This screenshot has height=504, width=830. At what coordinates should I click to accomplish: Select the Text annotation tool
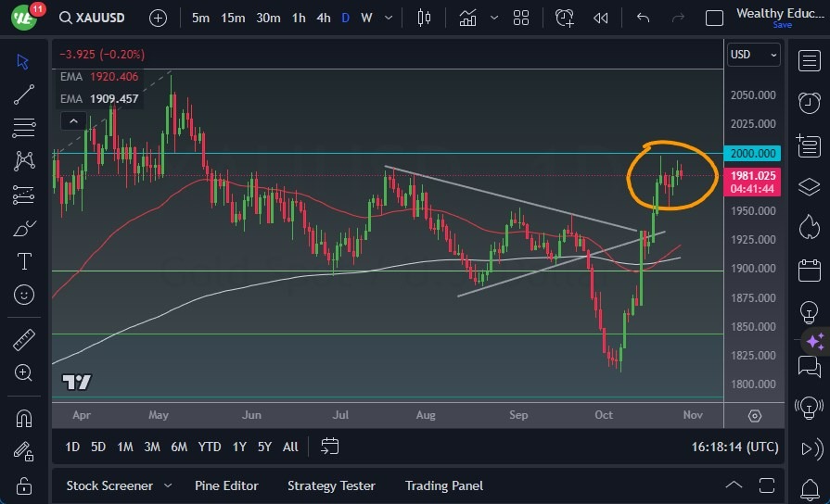pyautogui.click(x=24, y=261)
